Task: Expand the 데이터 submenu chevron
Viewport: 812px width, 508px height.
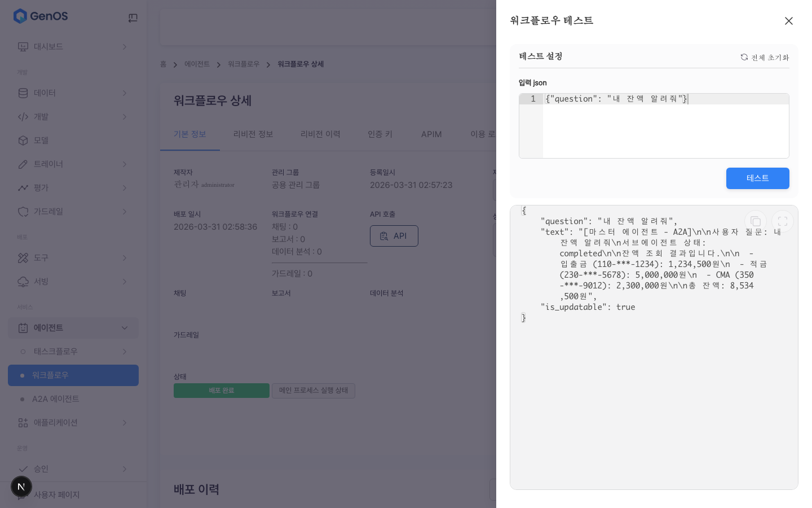Action: click(x=125, y=93)
